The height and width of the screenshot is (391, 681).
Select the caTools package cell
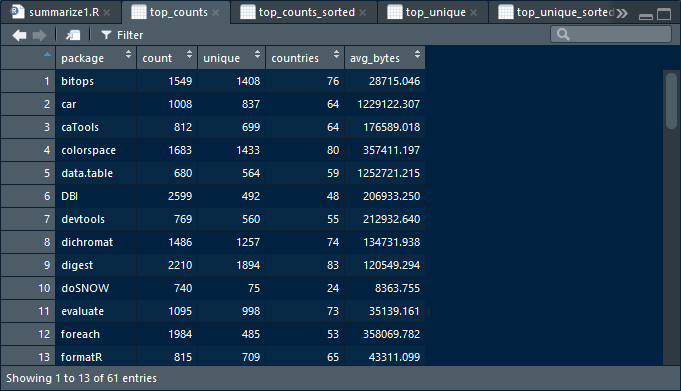click(x=96, y=127)
